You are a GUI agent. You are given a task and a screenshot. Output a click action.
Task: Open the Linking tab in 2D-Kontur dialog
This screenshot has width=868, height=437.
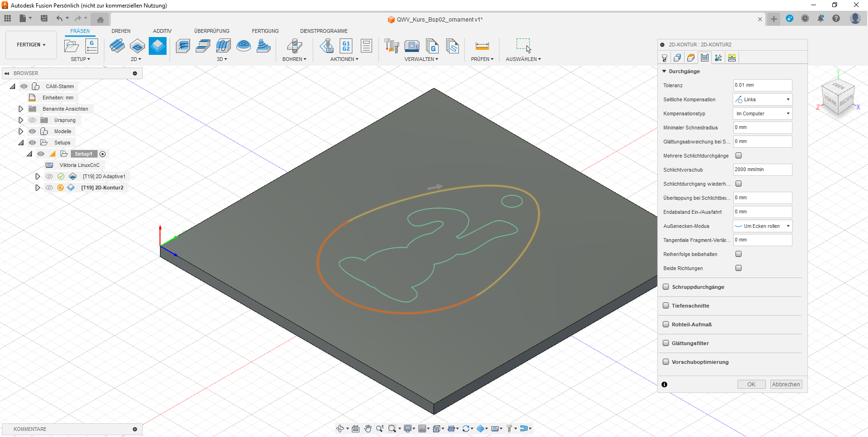point(718,58)
